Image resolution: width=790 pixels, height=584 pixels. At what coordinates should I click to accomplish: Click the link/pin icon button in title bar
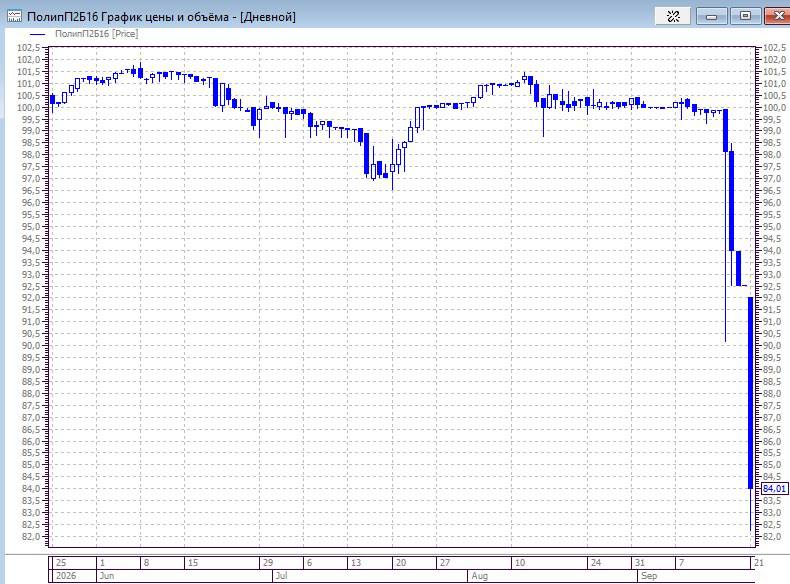tap(673, 16)
